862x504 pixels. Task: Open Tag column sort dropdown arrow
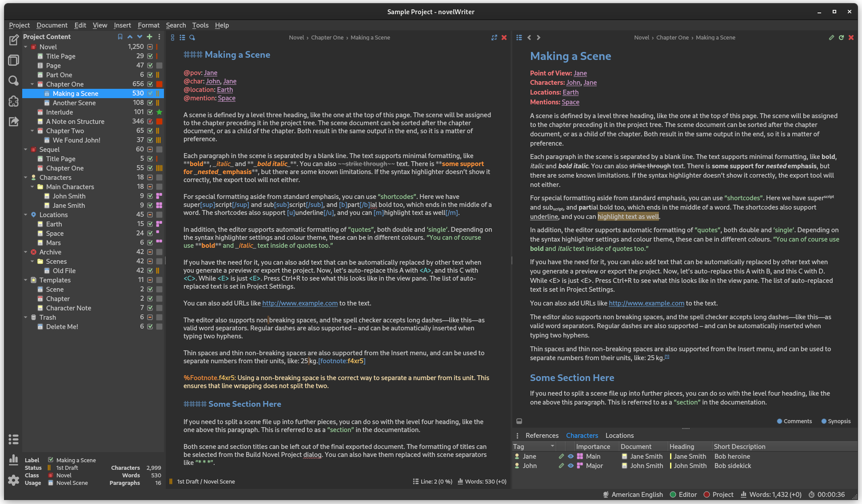point(552,446)
